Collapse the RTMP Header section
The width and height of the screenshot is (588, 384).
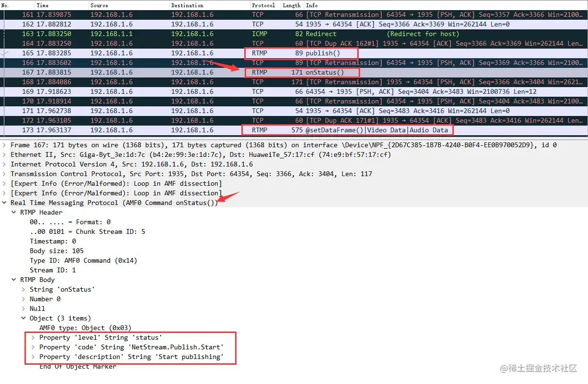(x=14, y=212)
